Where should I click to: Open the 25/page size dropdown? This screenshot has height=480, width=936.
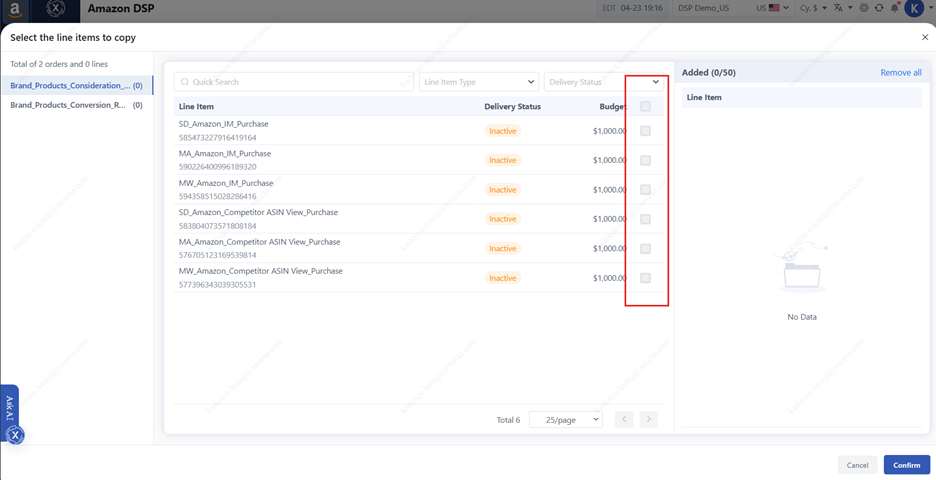point(566,420)
